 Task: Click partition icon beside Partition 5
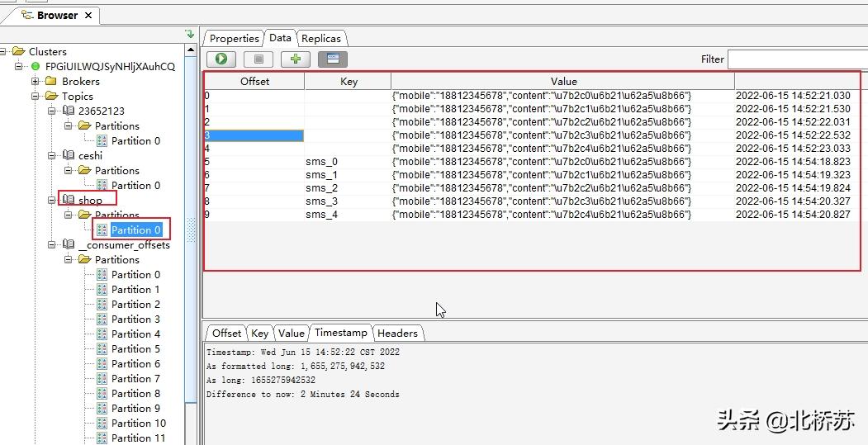(102, 348)
